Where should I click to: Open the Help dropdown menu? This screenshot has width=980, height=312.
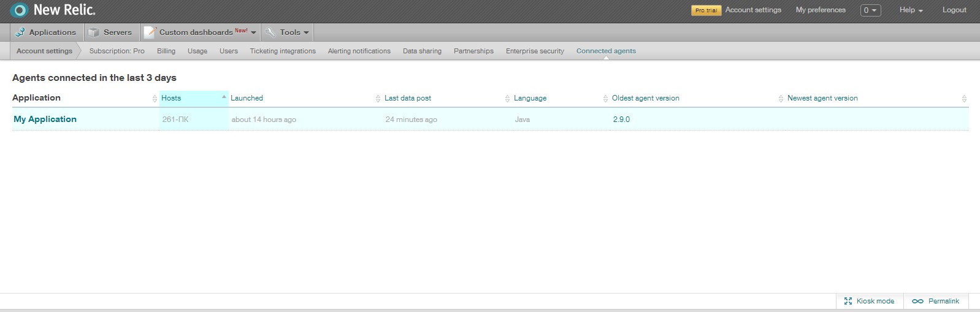911,10
